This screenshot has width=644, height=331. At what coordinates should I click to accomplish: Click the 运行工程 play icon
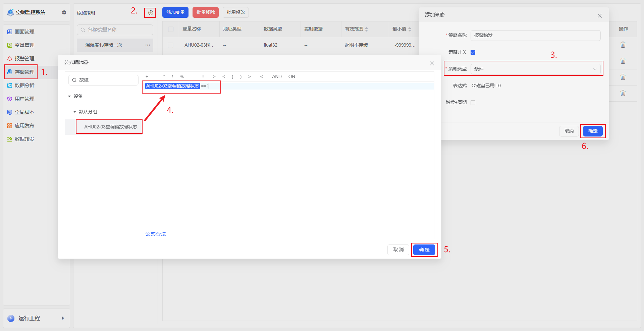pyautogui.click(x=11, y=318)
